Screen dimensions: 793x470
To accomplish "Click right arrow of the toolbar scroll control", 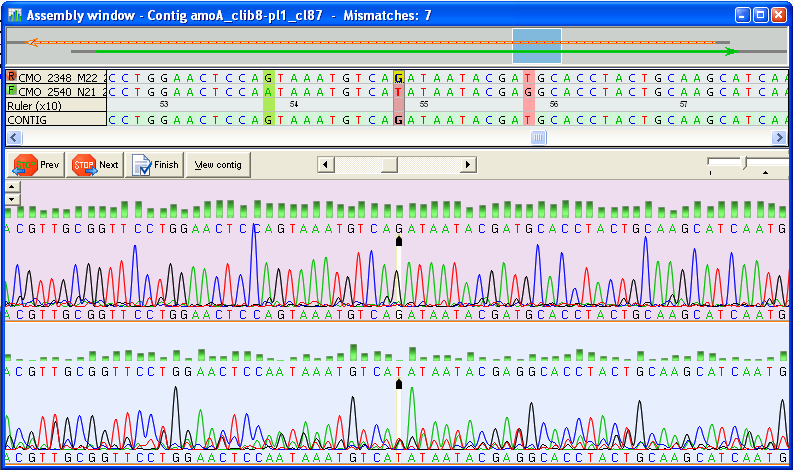I will (468, 164).
